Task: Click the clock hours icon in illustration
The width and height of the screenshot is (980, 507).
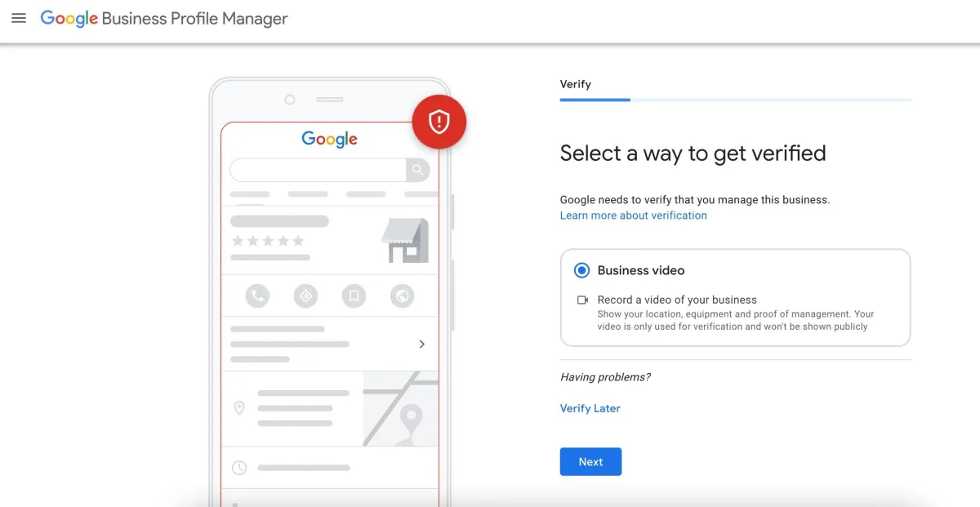Action: coord(239,468)
